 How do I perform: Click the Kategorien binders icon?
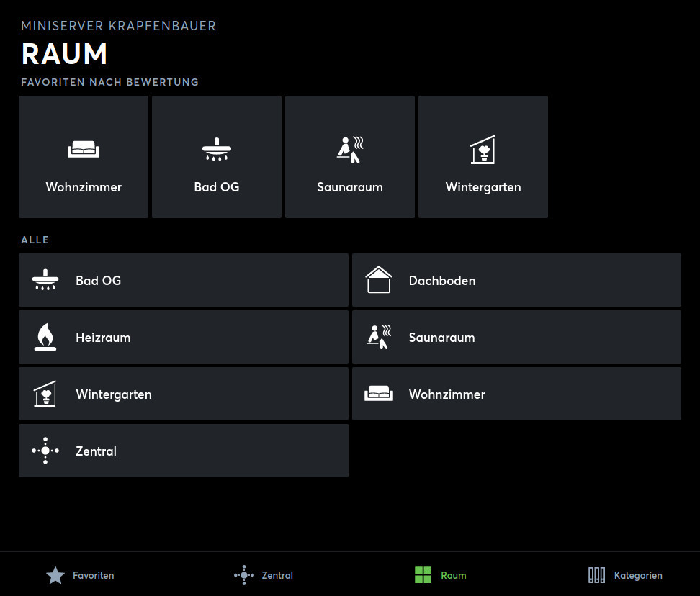click(x=596, y=575)
